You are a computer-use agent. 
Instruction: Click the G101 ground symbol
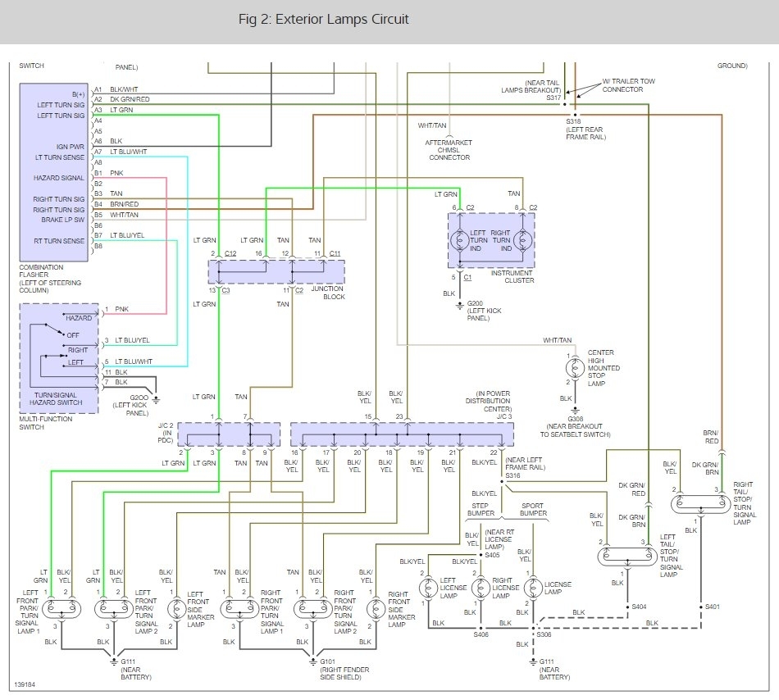(313, 662)
